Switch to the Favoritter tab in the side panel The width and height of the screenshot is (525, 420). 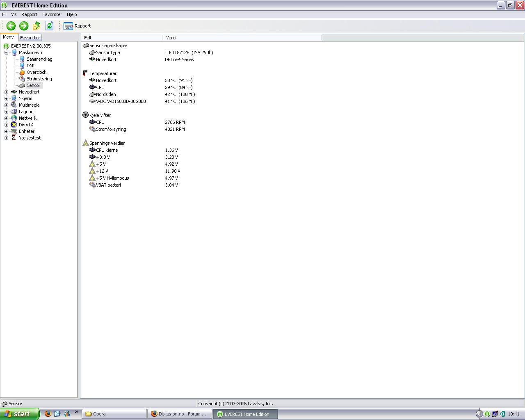(x=30, y=37)
